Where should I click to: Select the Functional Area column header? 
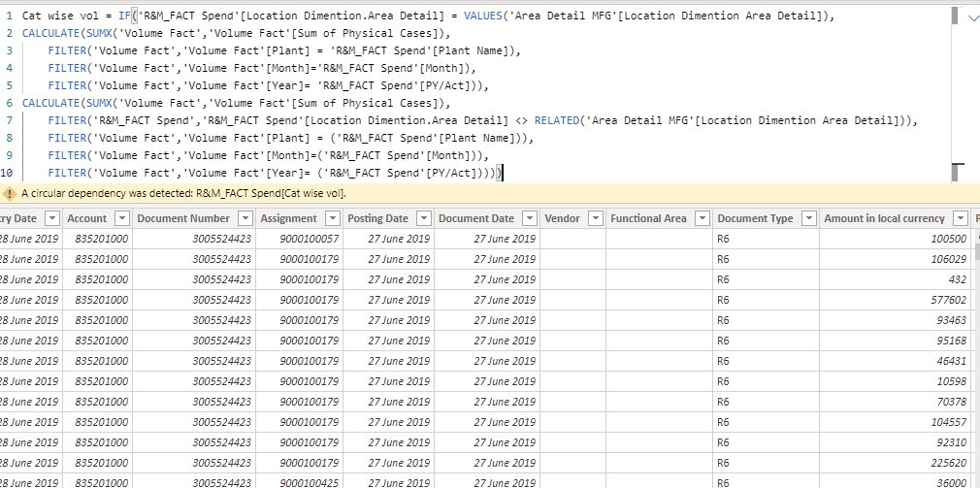click(x=648, y=218)
